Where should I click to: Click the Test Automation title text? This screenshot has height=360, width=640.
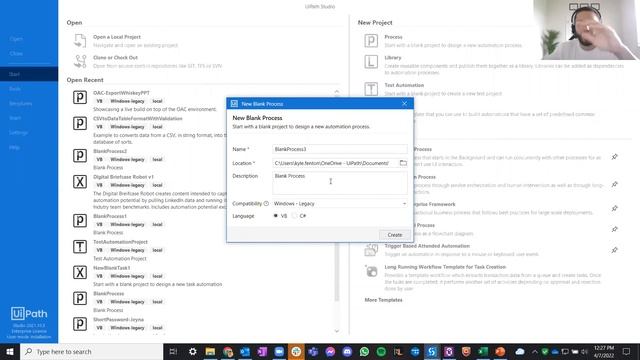click(x=404, y=85)
